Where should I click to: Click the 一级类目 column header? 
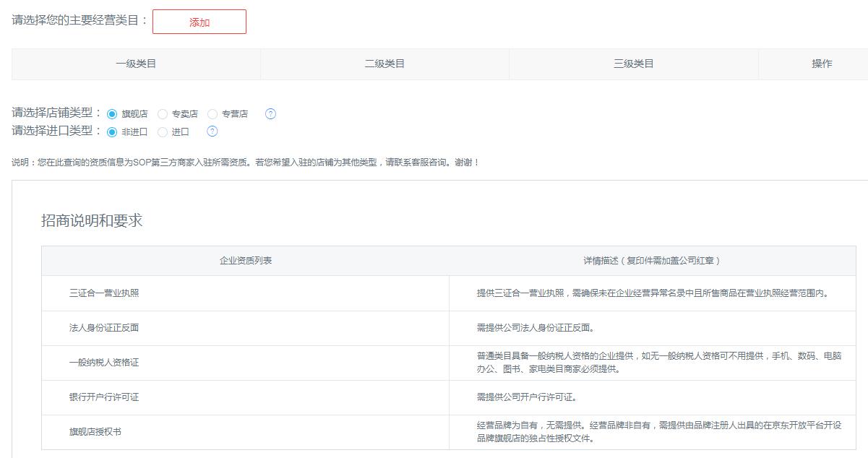click(136, 64)
